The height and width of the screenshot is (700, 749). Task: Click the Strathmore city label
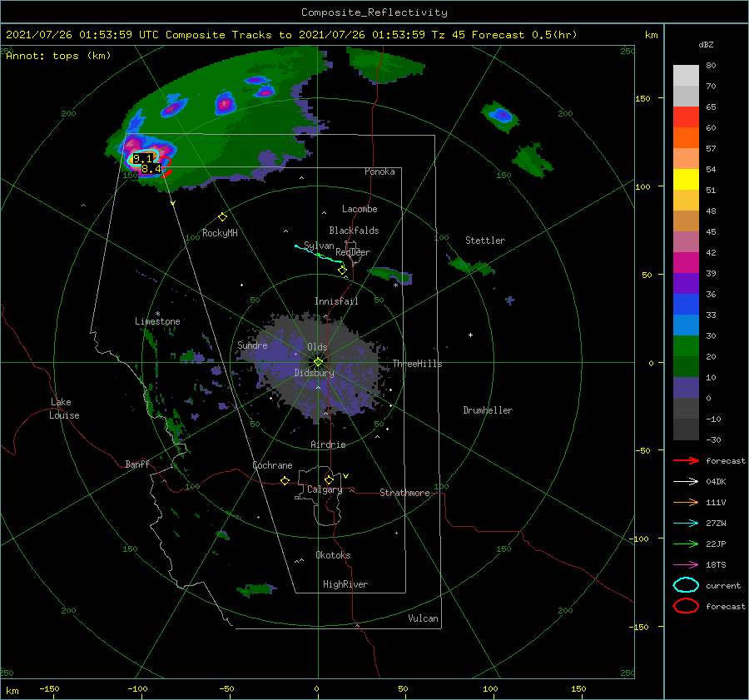404,493
